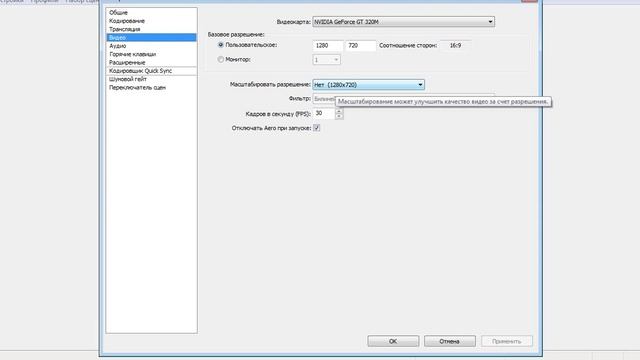Image resolution: width=640 pixels, height=360 pixels.
Task: Select the Монитор resolution radio button
Action: click(221, 60)
